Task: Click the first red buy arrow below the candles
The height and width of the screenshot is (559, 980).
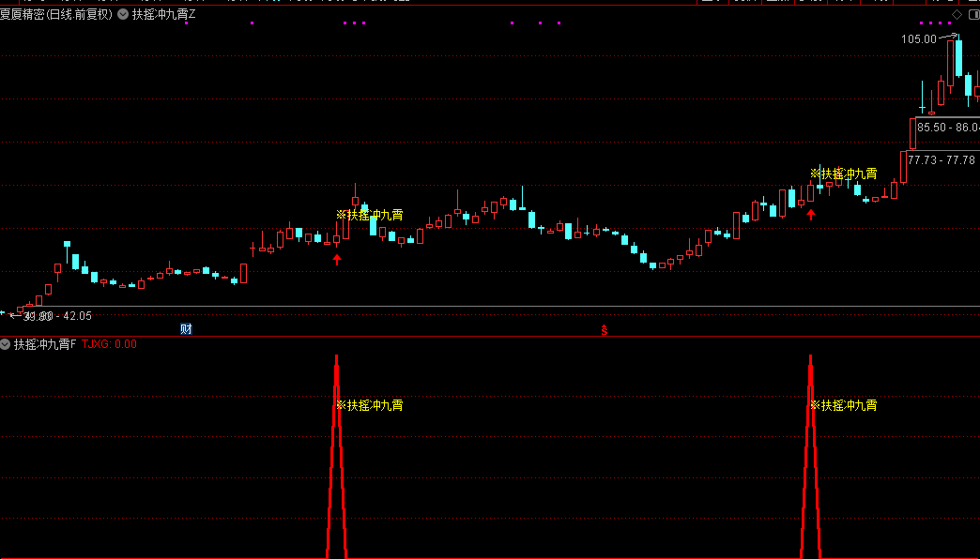Action: 337,260
